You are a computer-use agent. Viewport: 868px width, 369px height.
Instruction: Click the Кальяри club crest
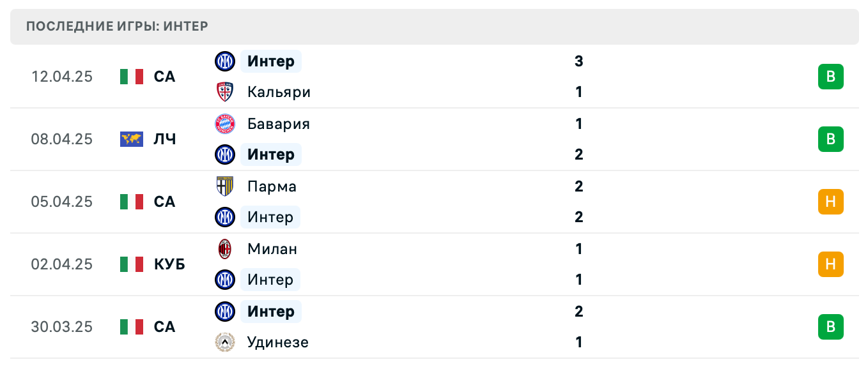coord(224,92)
